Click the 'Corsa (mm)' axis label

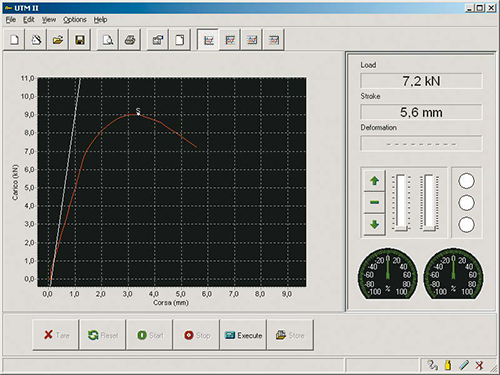(171, 303)
